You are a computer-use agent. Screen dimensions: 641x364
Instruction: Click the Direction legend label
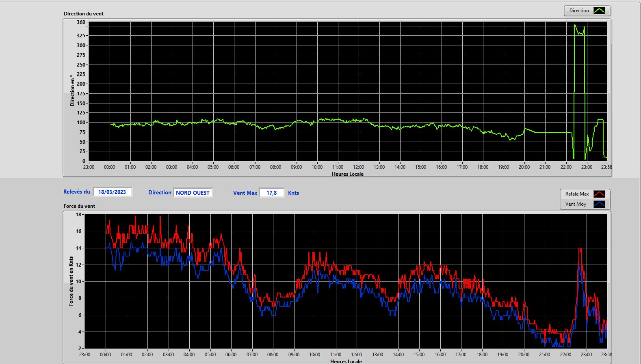579,11
